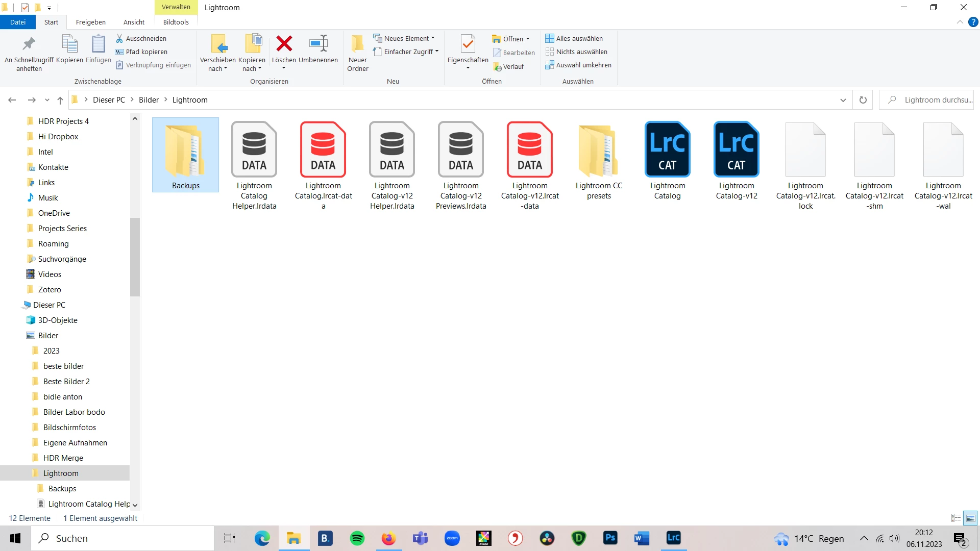Pin to Schnellzugriff with pin icon

click(x=29, y=44)
